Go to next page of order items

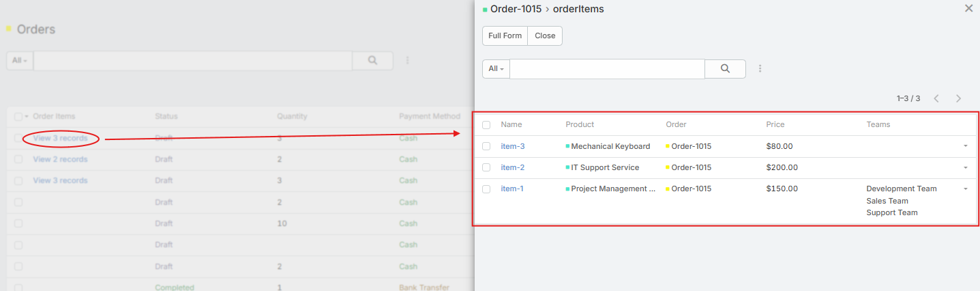[x=958, y=98]
